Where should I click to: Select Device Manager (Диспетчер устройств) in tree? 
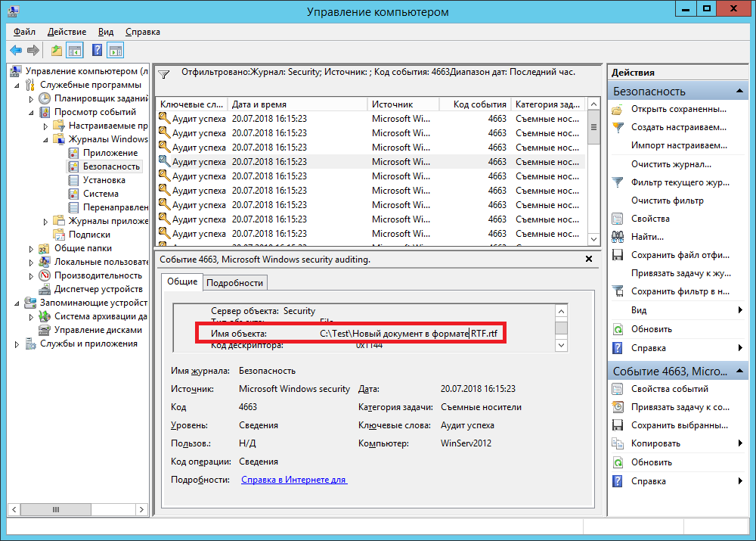98,289
